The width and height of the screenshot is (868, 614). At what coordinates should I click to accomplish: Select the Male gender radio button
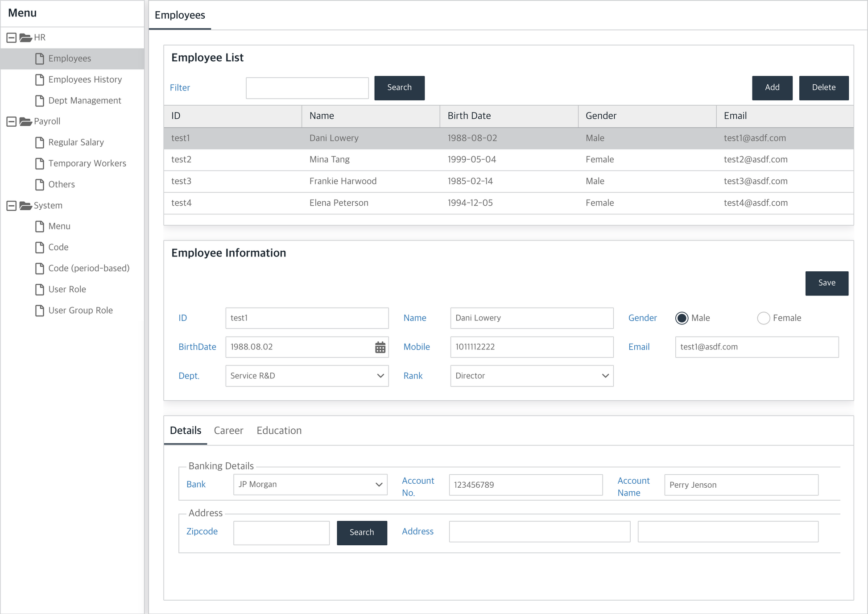[x=682, y=318]
